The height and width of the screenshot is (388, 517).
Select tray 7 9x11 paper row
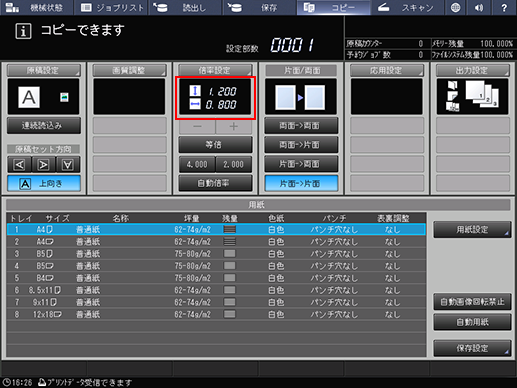216,302
